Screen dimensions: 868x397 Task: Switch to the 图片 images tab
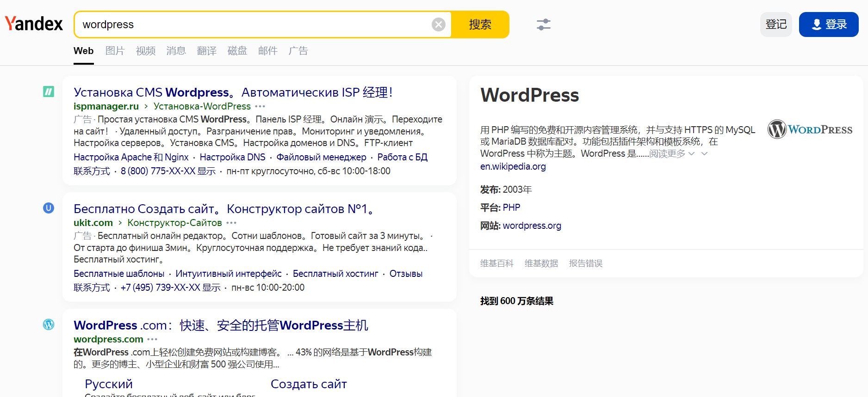[x=115, y=51]
